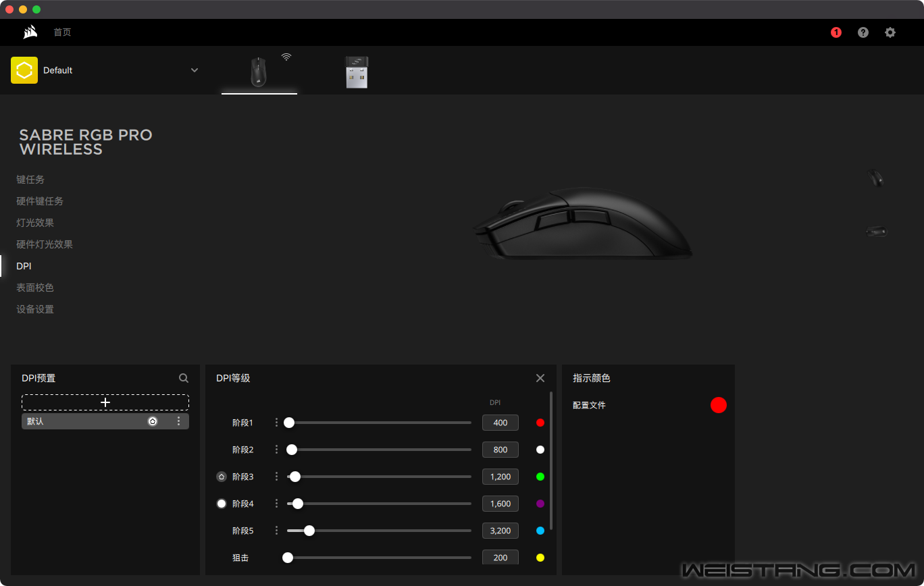Open the 键任务 menu item
The height and width of the screenshot is (586, 924).
pos(30,180)
